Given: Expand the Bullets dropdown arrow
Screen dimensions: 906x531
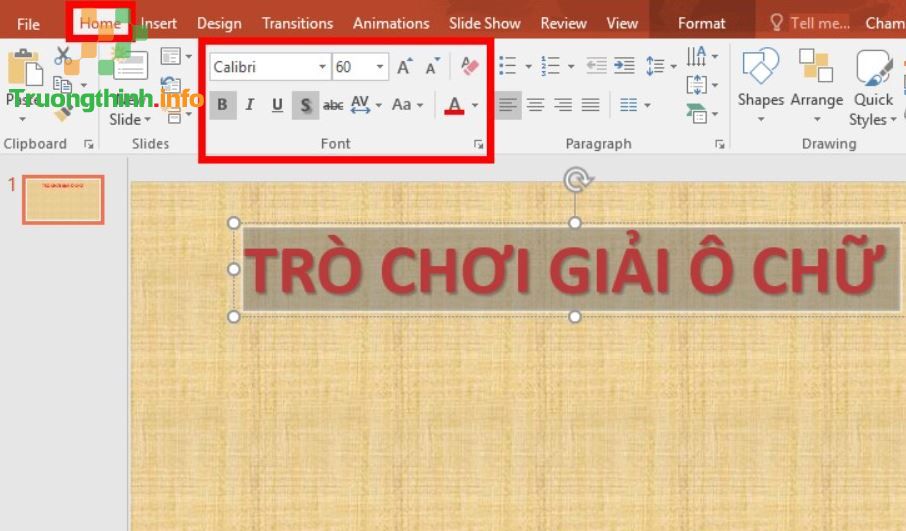Looking at the screenshot, I should click(528, 66).
